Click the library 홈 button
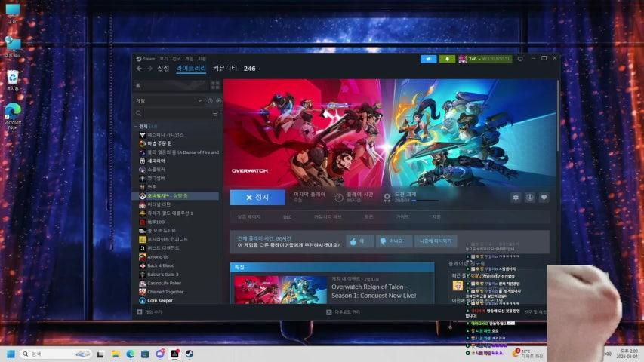 click(x=171, y=85)
